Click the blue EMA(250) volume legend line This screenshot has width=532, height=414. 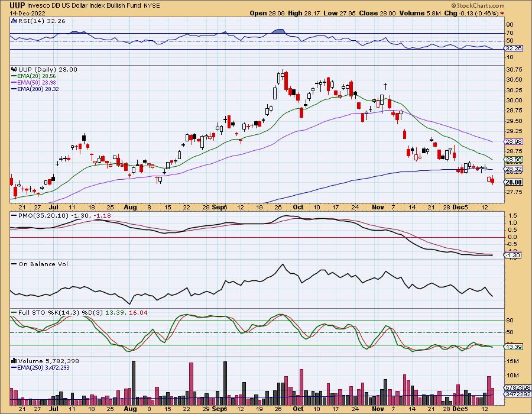point(14,367)
